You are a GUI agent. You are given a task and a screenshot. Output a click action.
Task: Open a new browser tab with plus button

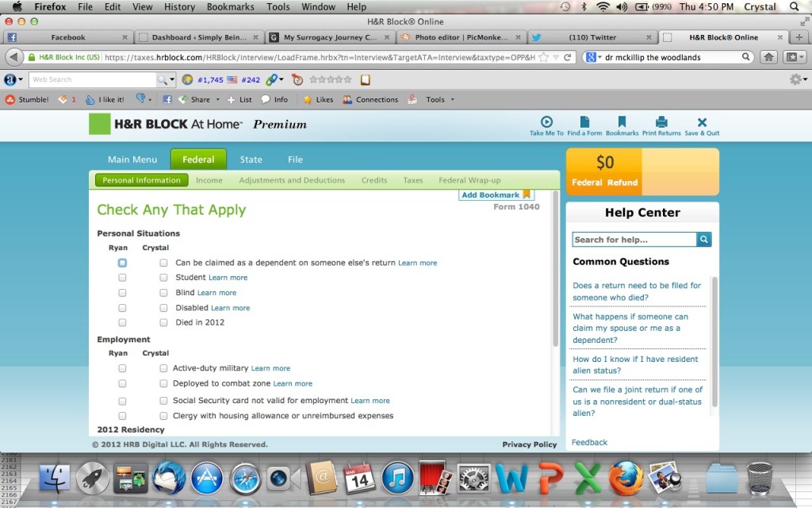pyautogui.click(x=799, y=37)
